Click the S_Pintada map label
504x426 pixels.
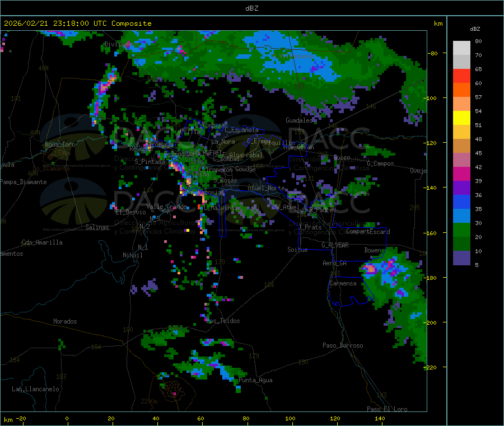[150, 162]
